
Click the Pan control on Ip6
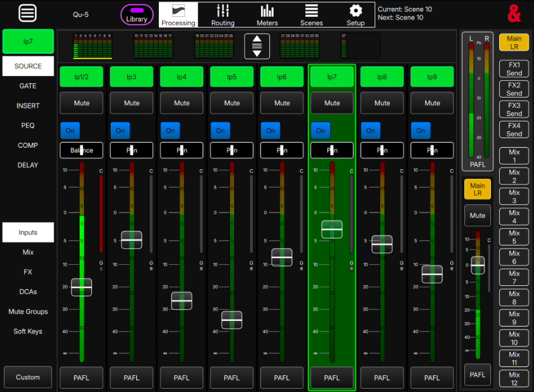[282, 150]
